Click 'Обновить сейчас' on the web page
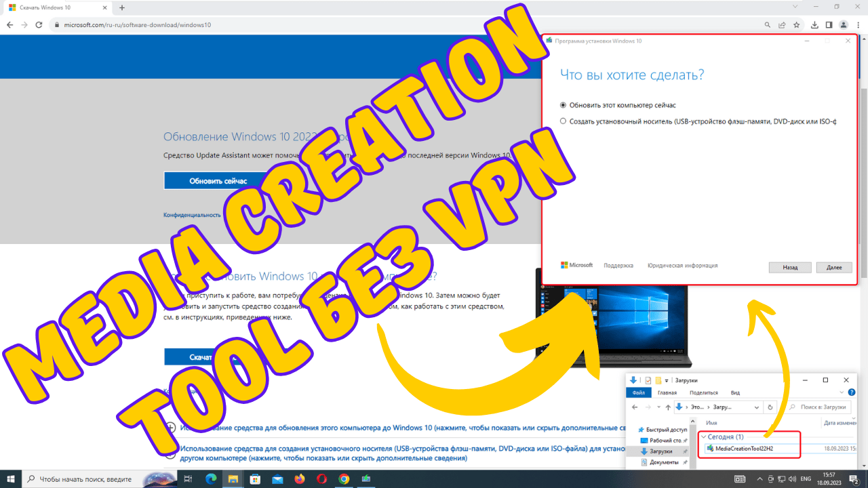The image size is (868, 488). click(x=218, y=180)
